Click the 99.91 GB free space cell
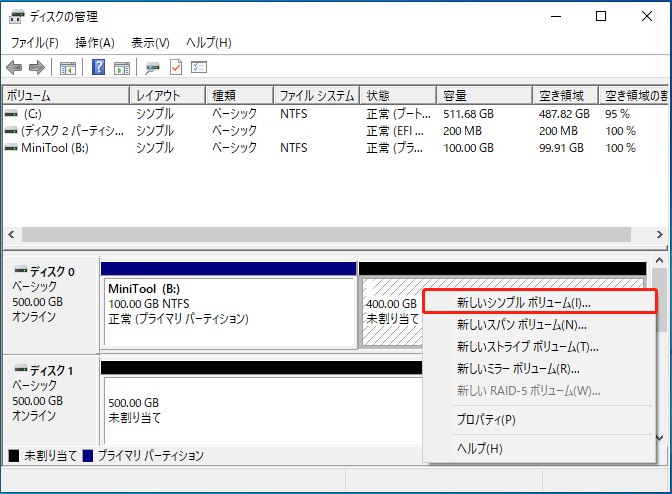Image resolution: width=672 pixels, height=494 pixels. coord(561,148)
